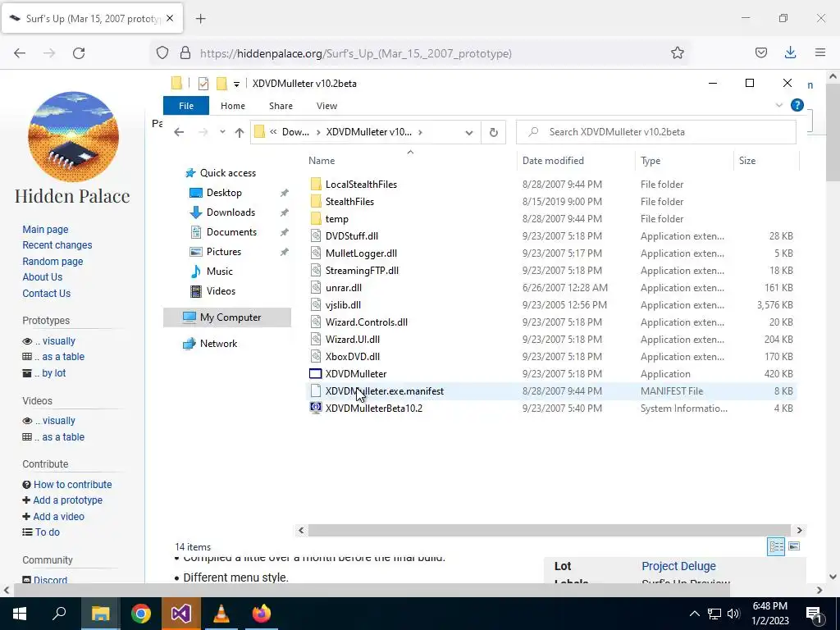
Task: Refresh the Explorer folder view
Action: click(x=493, y=132)
